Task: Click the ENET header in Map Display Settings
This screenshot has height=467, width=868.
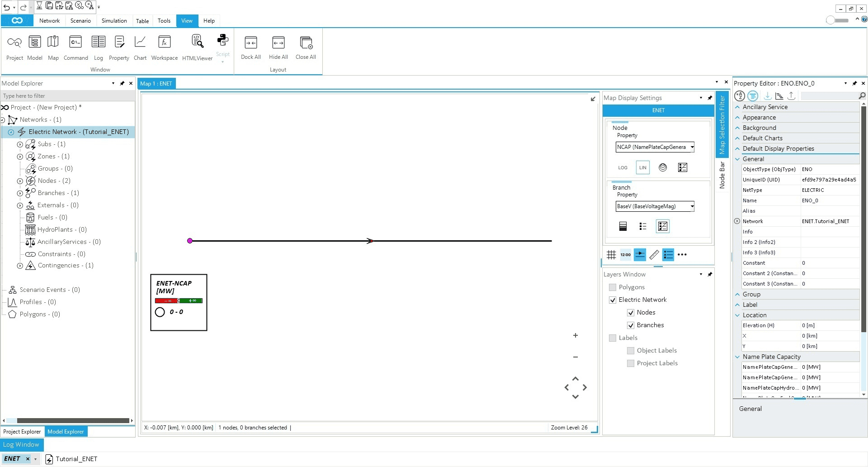Action: [658, 110]
